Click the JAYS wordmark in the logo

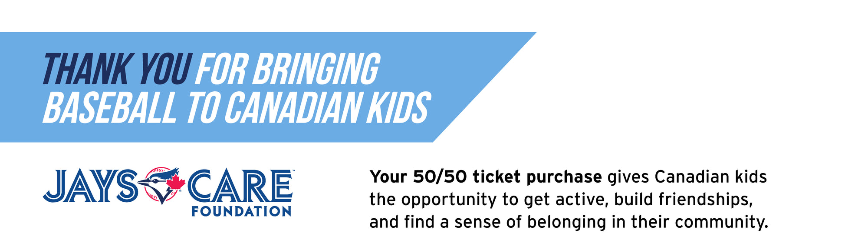tap(90, 186)
